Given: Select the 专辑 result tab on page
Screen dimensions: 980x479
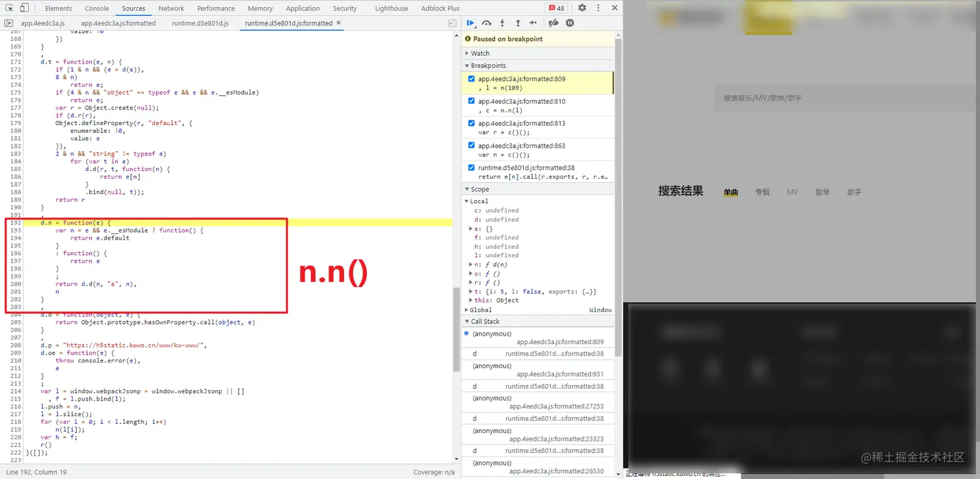Looking at the screenshot, I should 762,192.
